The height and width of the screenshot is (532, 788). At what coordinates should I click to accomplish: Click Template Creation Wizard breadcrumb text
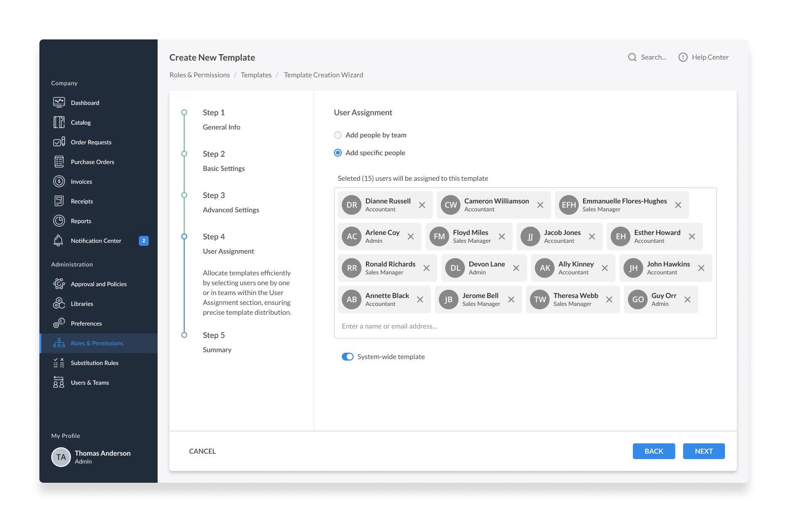(324, 75)
